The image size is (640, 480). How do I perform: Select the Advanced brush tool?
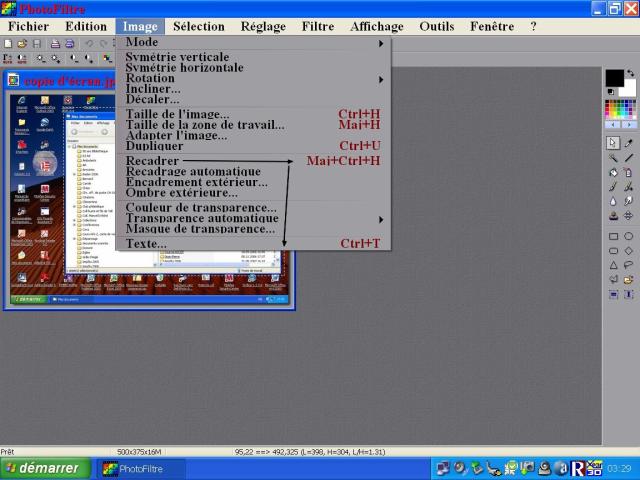pyautogui.click(x=629, y=187)
